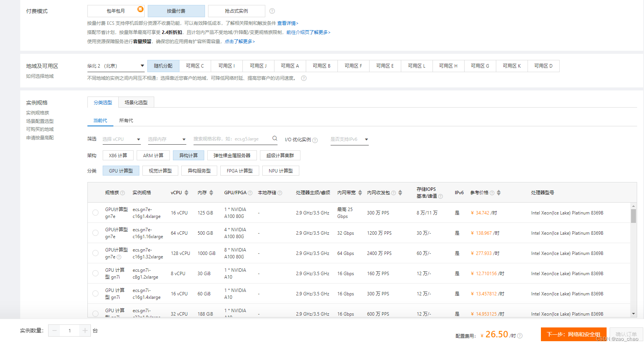
Task: Click the 确认订单 button
Action: coord(626,334)
